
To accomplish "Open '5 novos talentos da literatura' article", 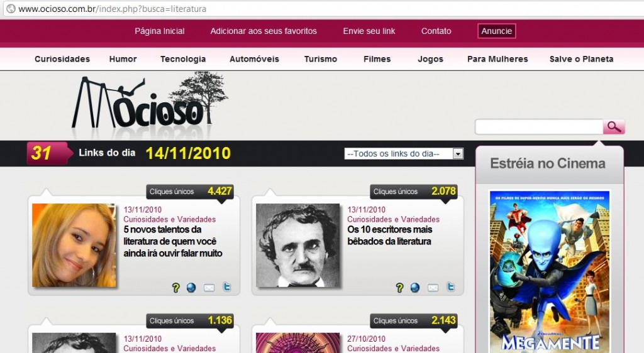I will tap(172, 241).
